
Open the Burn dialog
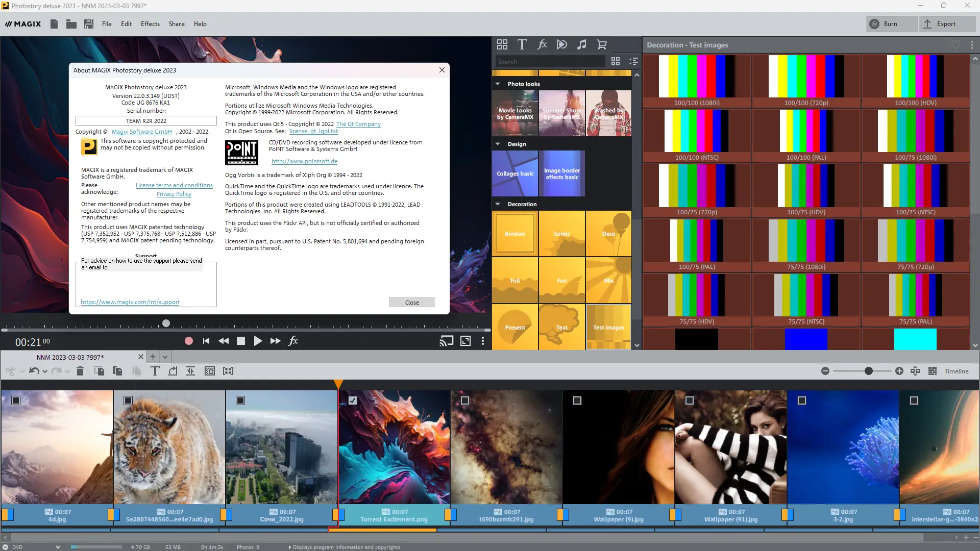coord(891,23)
